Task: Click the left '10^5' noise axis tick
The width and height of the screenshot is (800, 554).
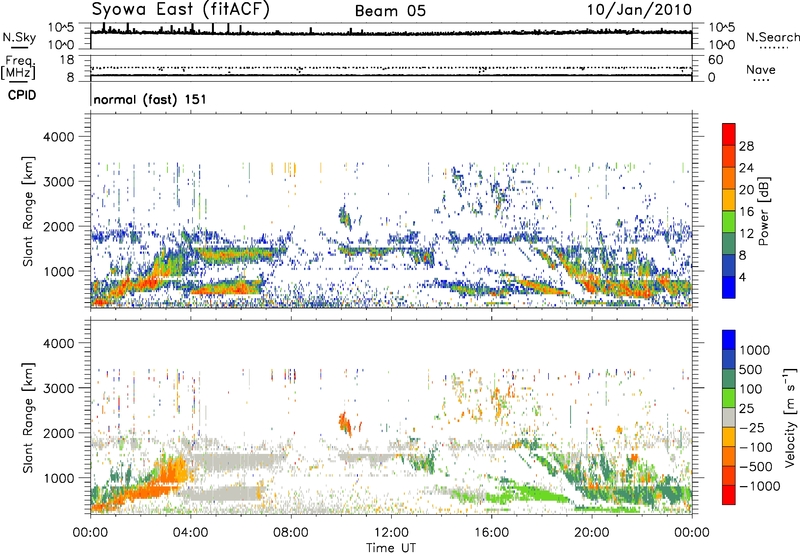Action: point(61,28)
